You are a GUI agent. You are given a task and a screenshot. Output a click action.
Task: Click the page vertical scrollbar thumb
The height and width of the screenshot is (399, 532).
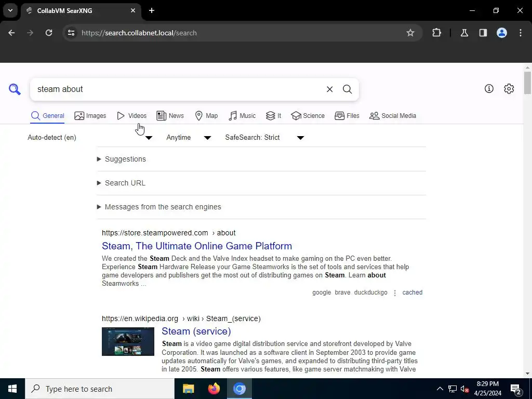point(527,83)
